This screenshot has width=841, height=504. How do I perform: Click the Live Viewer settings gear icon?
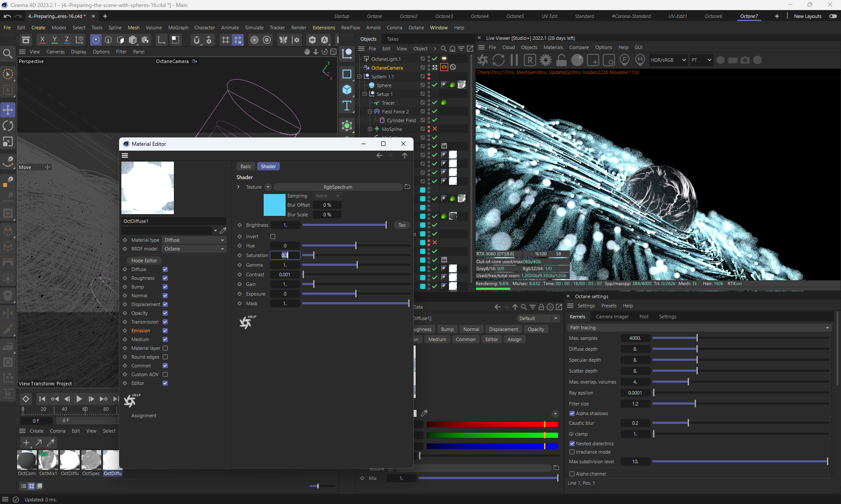pos(546,60)
